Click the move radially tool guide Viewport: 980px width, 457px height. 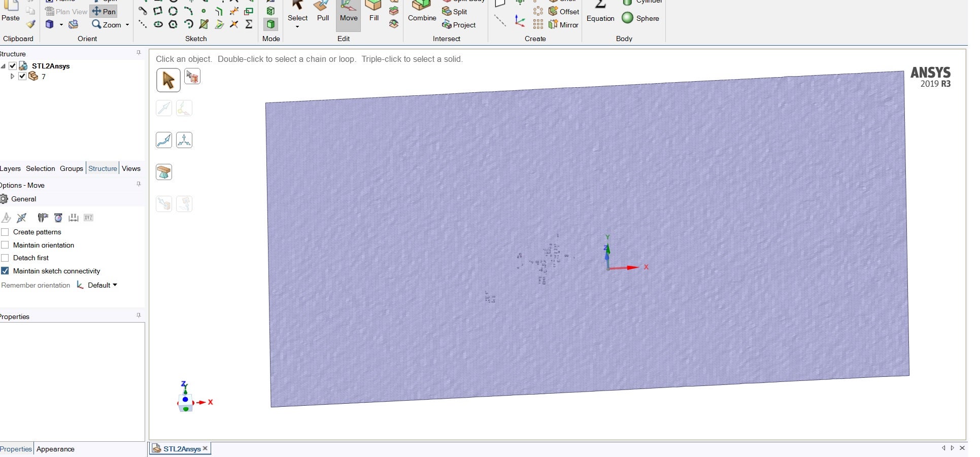click(x=184, y=140)
